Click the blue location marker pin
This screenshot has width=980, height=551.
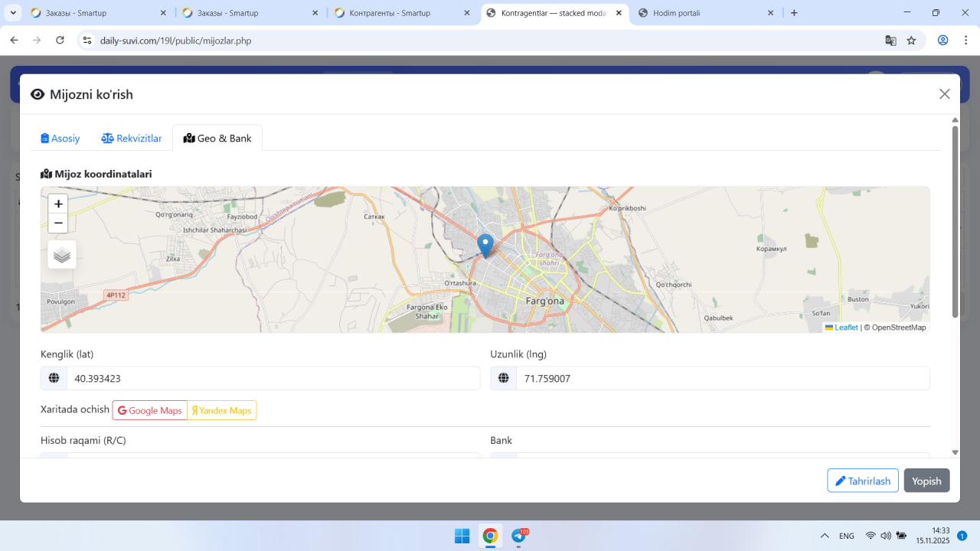tap(485, 245)
